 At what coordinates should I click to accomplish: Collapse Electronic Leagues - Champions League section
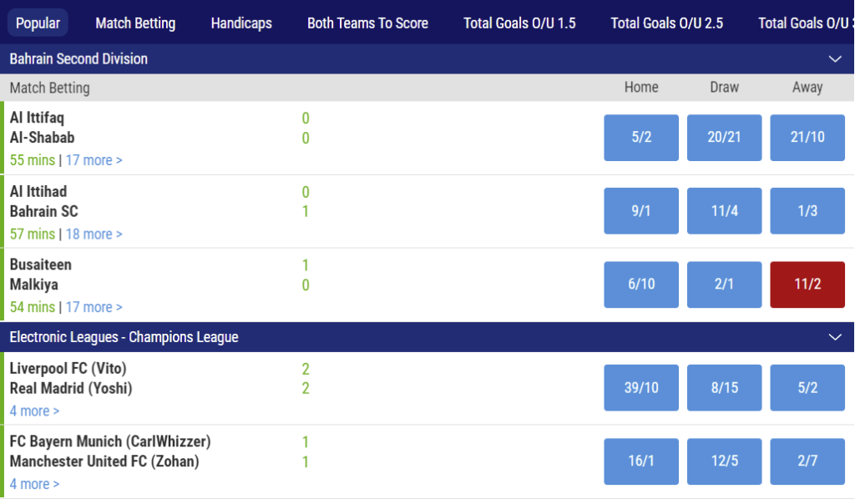click(834, 337)
